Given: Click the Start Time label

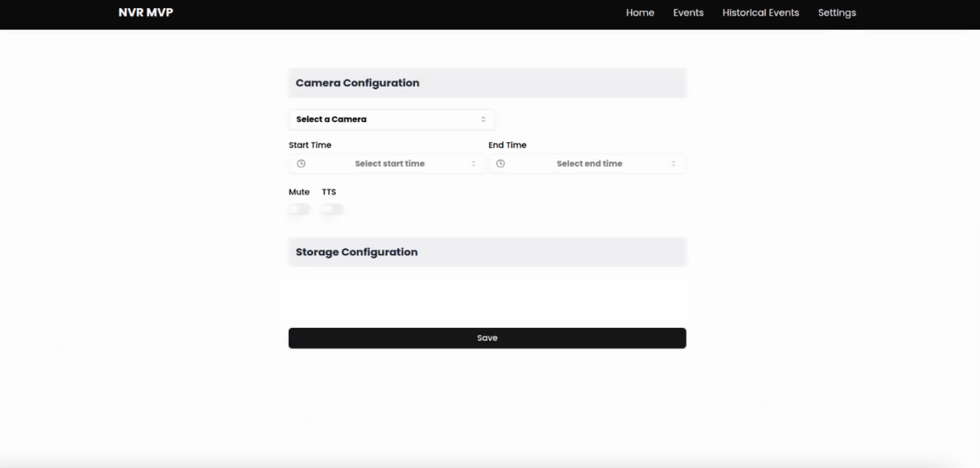Looking at the screenshot, I should pyautogui.click(x=310, y=145).
